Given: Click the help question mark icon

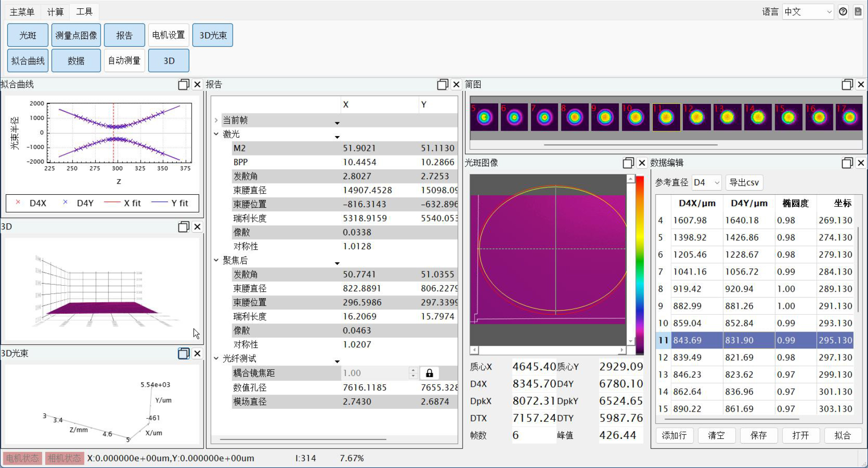Looking at the screenshot, I should pos(843,12).
